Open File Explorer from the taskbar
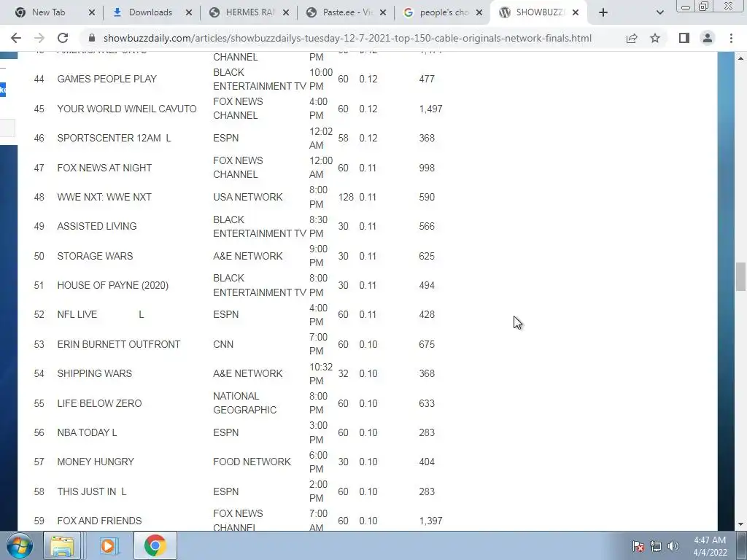 [x=63, y=545]
